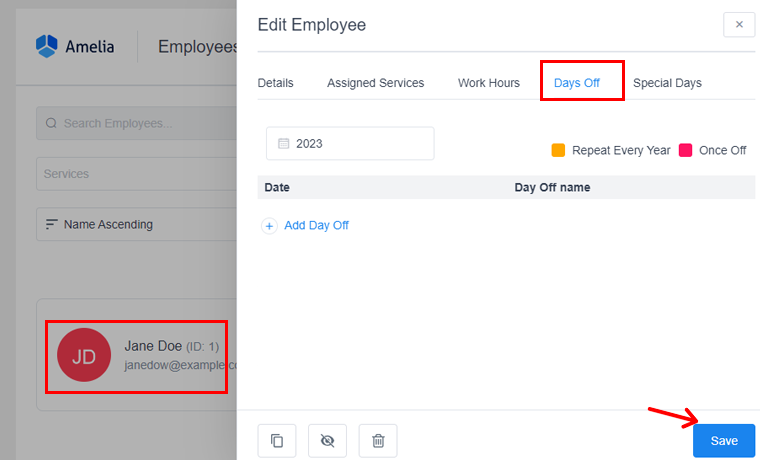This screenshot has width=760, height=460.
Task: Click the orange Repeat Every Year swatch
Action: tap(558, 150)
